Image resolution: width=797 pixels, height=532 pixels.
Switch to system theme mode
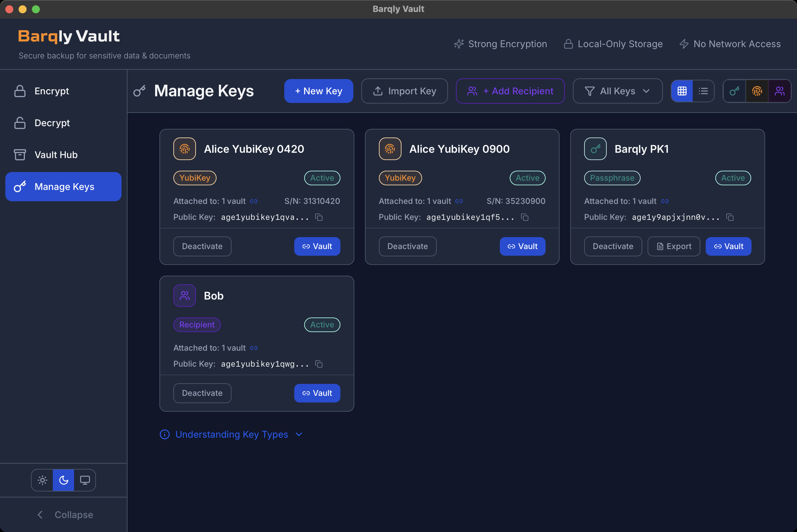tap(85, 480)
